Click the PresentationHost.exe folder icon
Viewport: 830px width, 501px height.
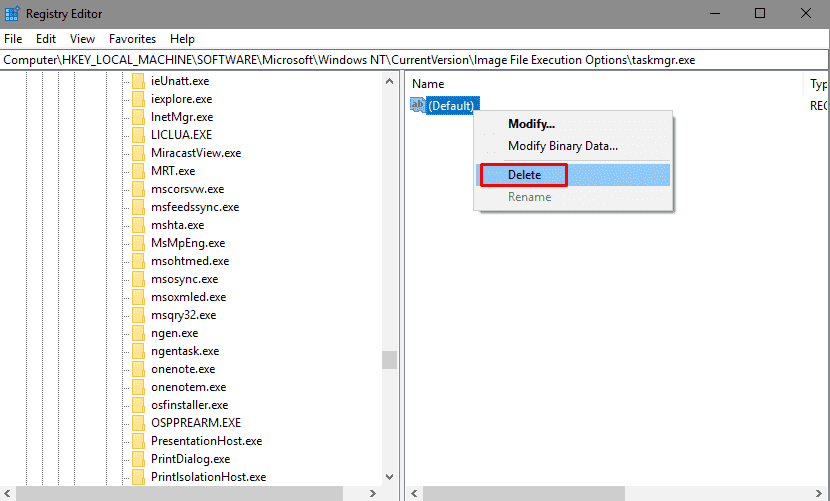pos(138,441)
